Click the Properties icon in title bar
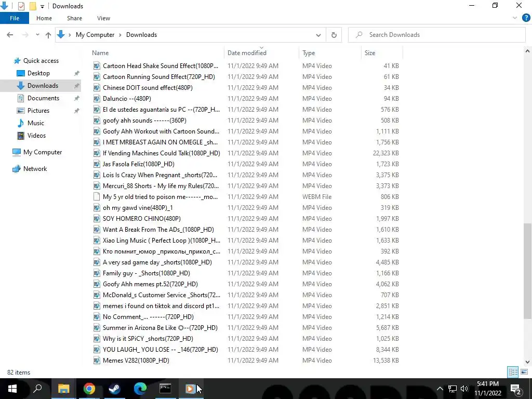 [21, 6]
